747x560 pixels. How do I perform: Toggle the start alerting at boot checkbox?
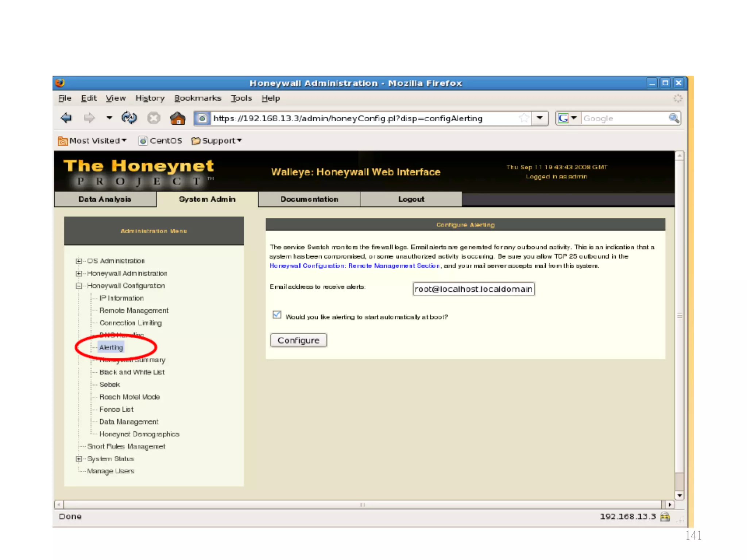click(277, 315)
